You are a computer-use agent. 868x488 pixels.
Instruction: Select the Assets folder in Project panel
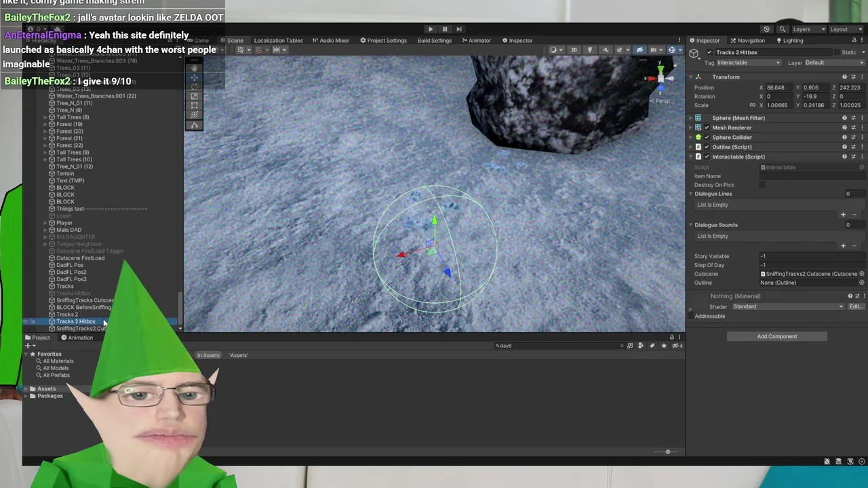46,389
